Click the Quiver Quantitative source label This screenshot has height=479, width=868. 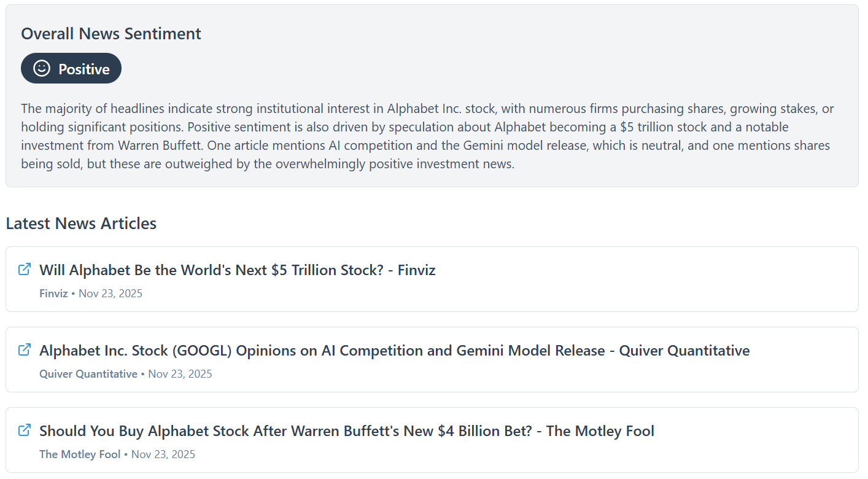(88, 374)
